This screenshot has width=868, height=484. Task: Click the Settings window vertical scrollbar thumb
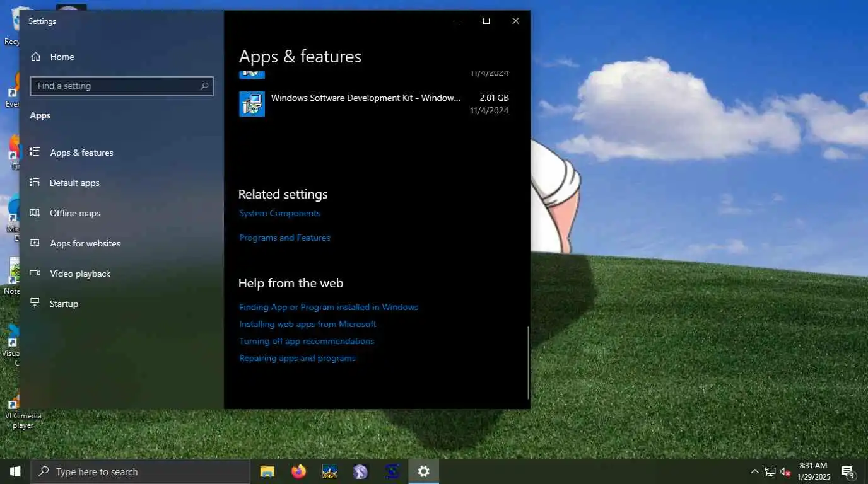click(528, 362)
